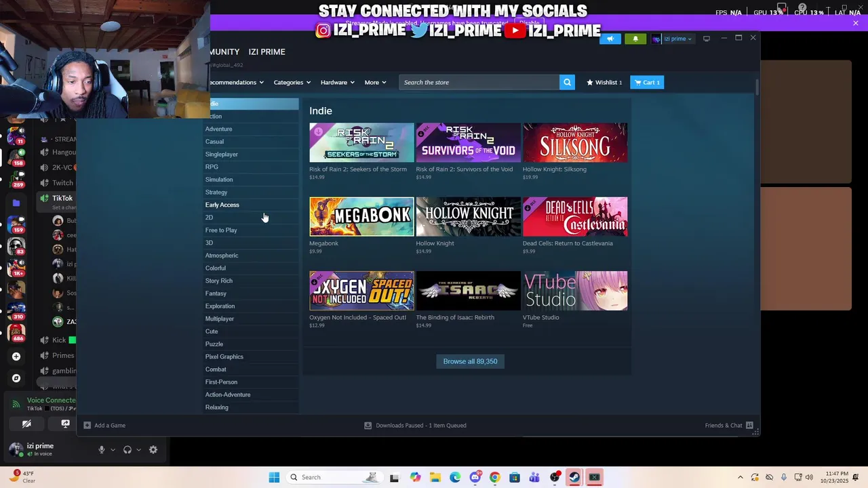Show hidden system tray icons chevron

point(740,477)
